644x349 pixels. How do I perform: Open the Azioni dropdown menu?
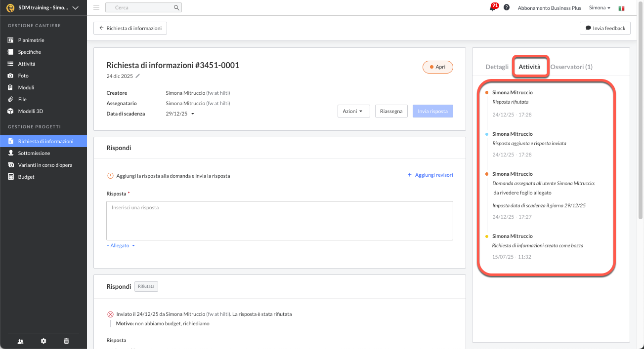tap(353, 111)
